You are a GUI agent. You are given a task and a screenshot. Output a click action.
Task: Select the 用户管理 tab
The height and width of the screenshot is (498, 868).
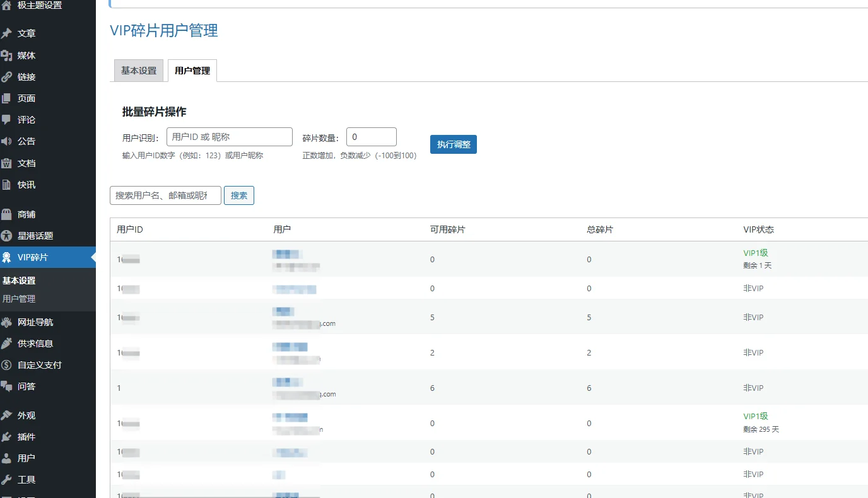click(x=192, y=71)
